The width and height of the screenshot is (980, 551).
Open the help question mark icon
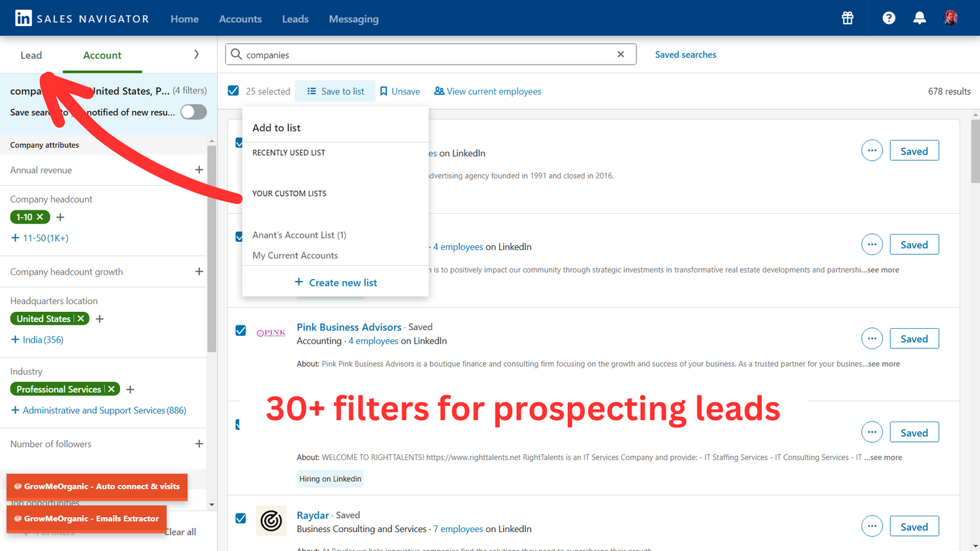pos(889,18)
